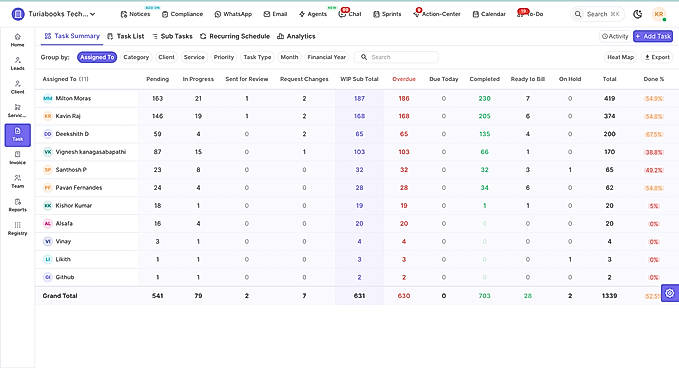This screenshot has width=679, height=368.
Task: Group by Category
Action: tap(136, 57)
